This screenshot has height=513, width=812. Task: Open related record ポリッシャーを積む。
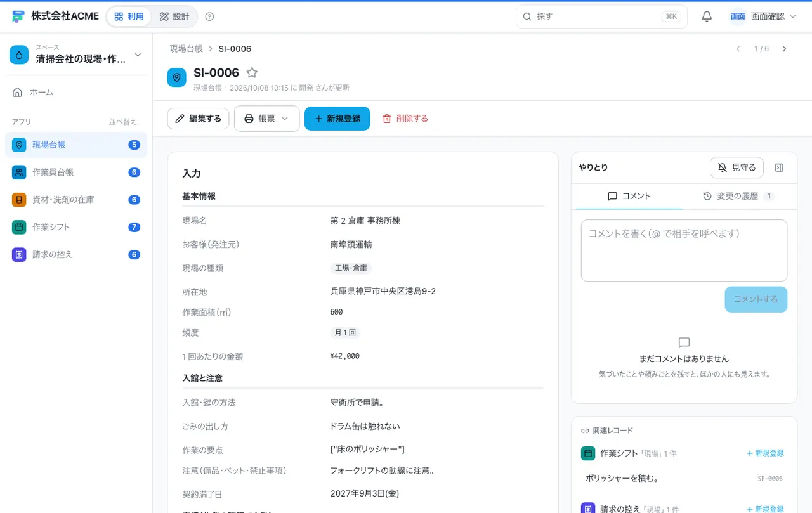(x=684, y=478)
